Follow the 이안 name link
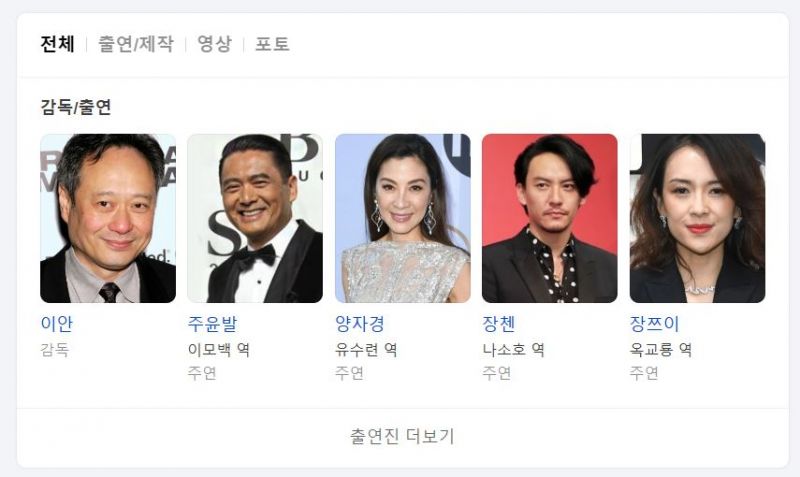This screenshot has width=800, height=477. 57,323
